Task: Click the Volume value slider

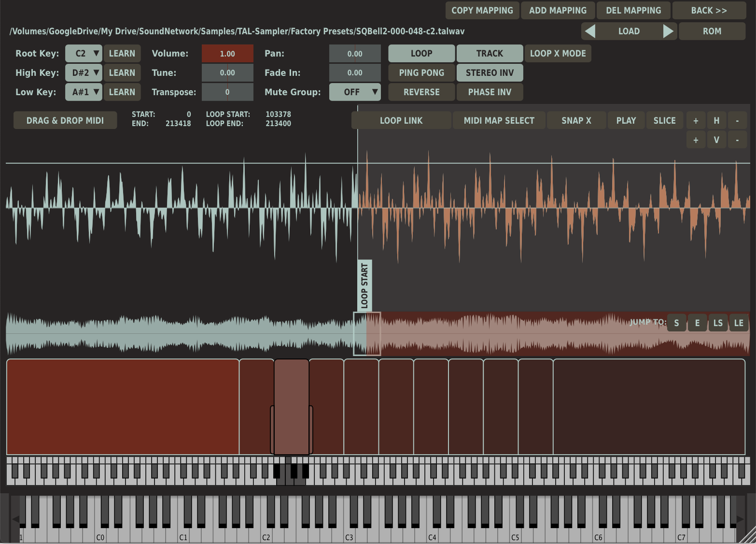Action: coord(227,54)
